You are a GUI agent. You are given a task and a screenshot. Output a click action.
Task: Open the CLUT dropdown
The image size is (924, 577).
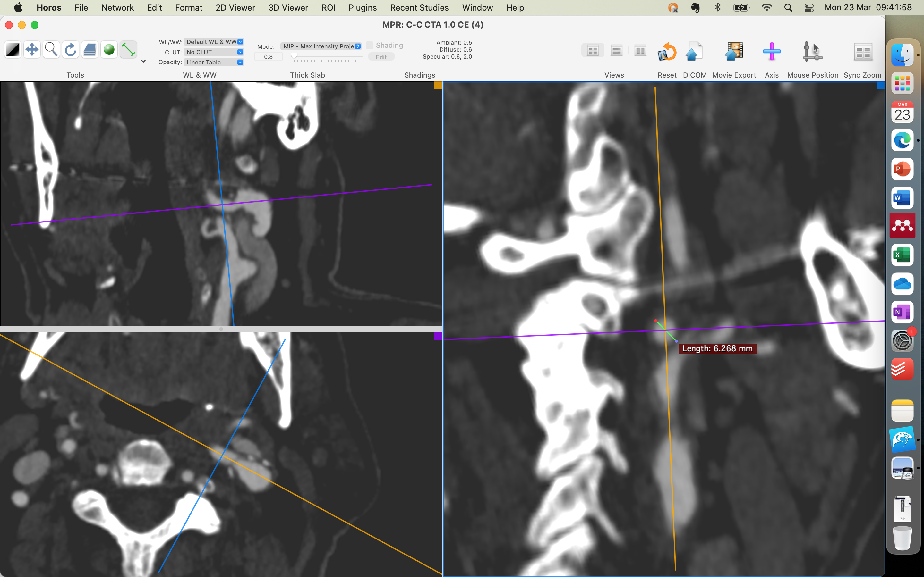click(213, 52)
